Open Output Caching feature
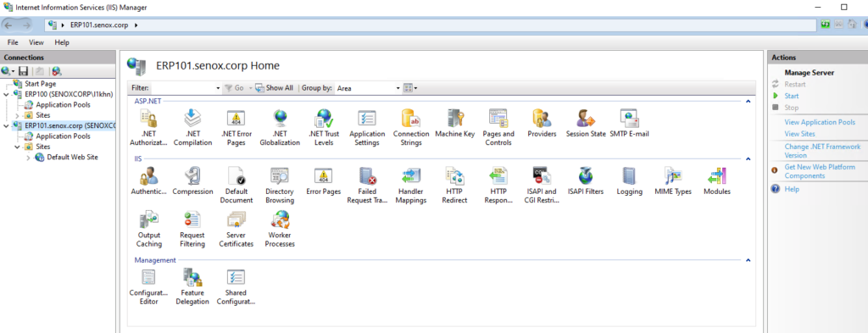Image resolution: width=868 pixels, height=333 pixels. point(149,229)
